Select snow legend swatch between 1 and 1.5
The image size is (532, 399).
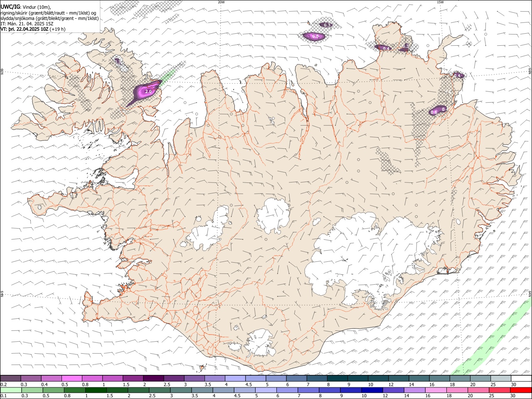pos(112,378)
